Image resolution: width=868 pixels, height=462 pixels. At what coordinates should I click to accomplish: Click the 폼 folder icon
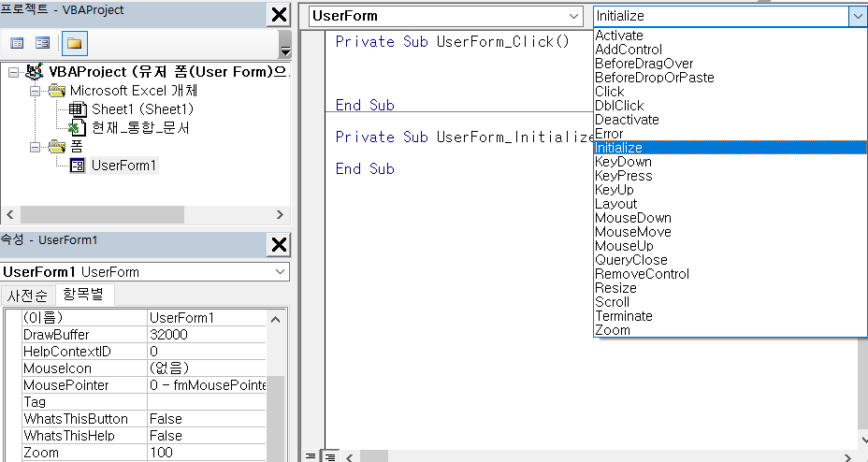(56, 147)
